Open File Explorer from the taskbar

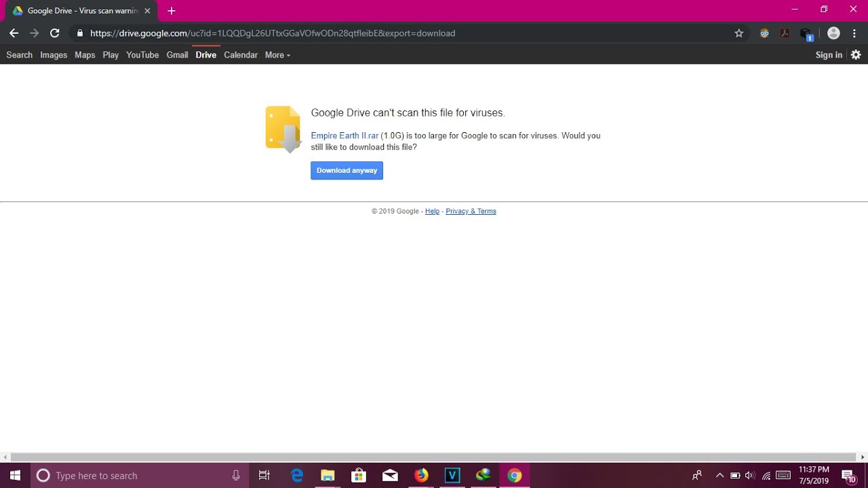pos(328,475)
